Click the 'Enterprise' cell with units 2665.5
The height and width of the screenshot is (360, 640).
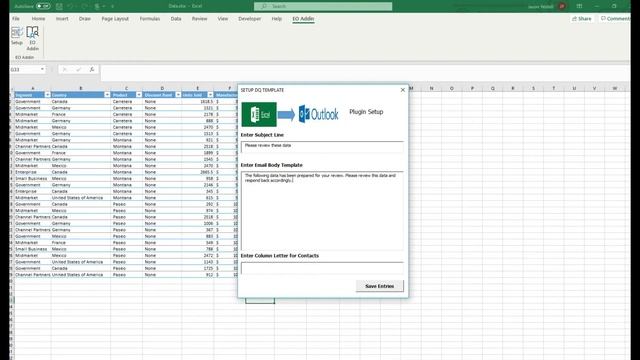33,172
